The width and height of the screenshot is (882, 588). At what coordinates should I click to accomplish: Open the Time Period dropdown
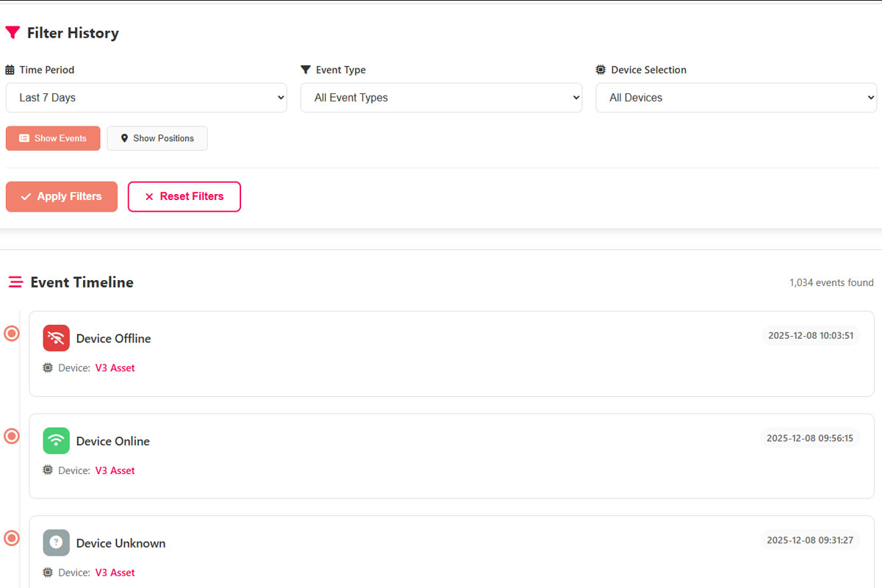[x=146, y=98]
